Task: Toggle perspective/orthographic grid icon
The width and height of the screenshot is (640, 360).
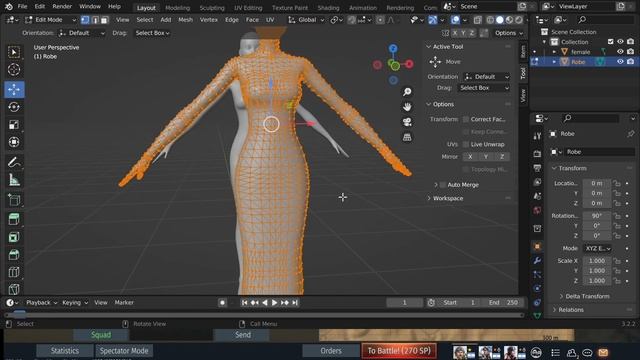Action: (407, 137)
